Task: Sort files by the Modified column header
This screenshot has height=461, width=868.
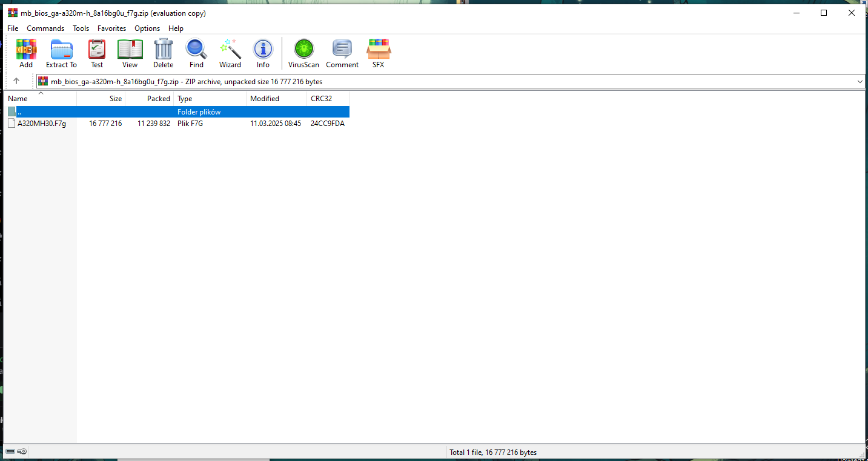Action: click(x=277, y=98)
